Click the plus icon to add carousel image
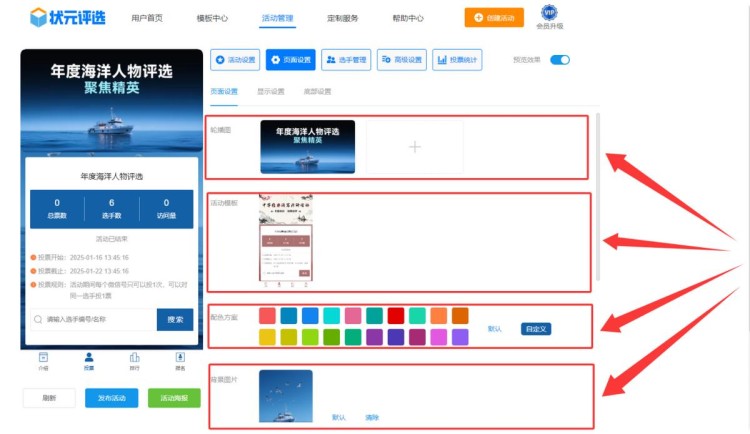The image size is (750, 434). coord(414,147)
